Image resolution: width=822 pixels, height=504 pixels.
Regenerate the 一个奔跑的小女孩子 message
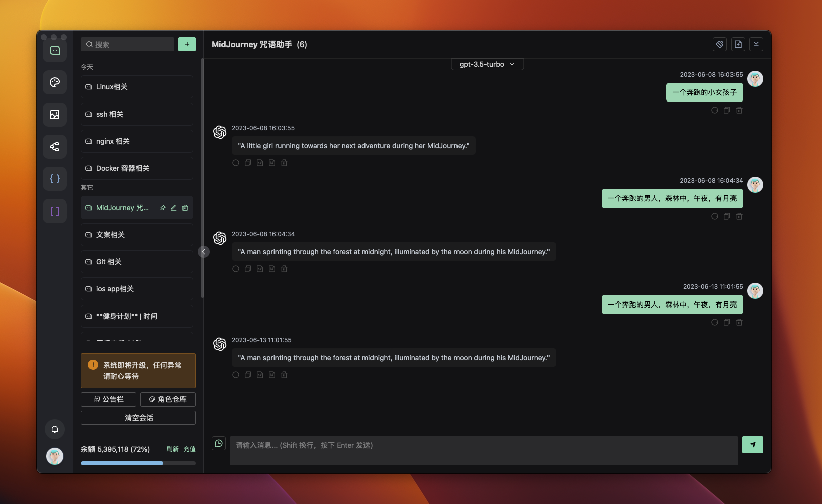(x=715, y=110)
